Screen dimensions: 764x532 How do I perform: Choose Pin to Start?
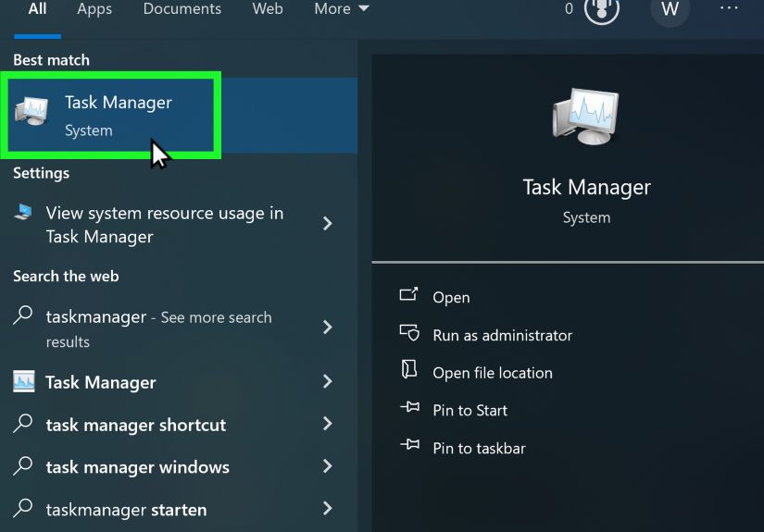click(470, 410)
